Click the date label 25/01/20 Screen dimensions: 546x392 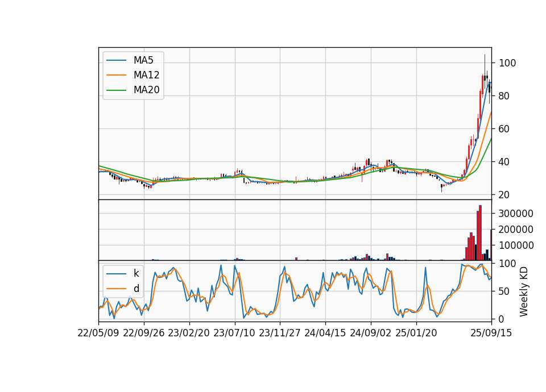pos(416,333)
